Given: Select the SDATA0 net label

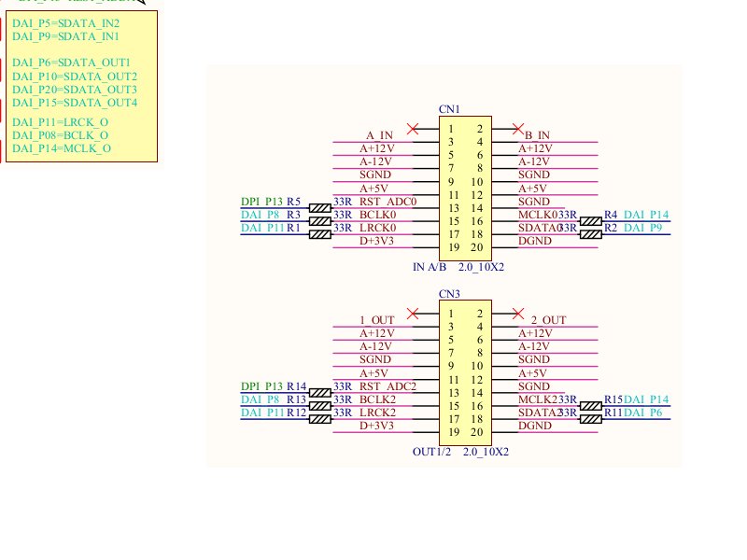Looking at the screenshot, I should coord(541,228).
